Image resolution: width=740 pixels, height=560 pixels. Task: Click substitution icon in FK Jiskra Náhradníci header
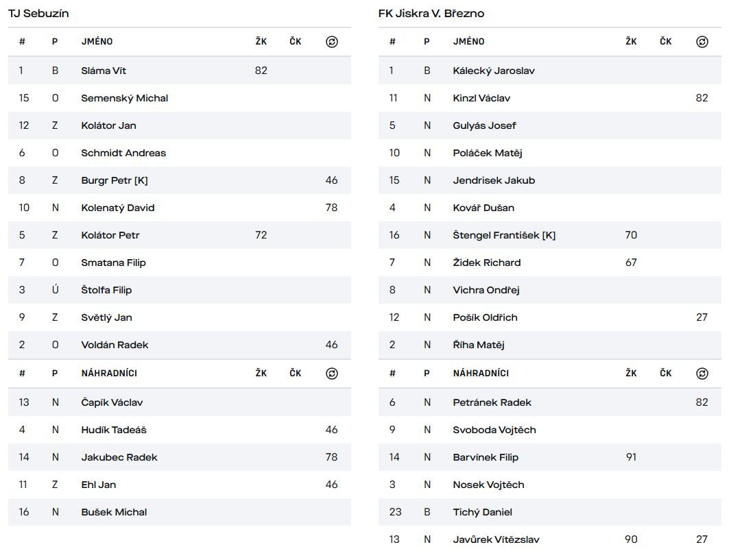click(702, 374)
